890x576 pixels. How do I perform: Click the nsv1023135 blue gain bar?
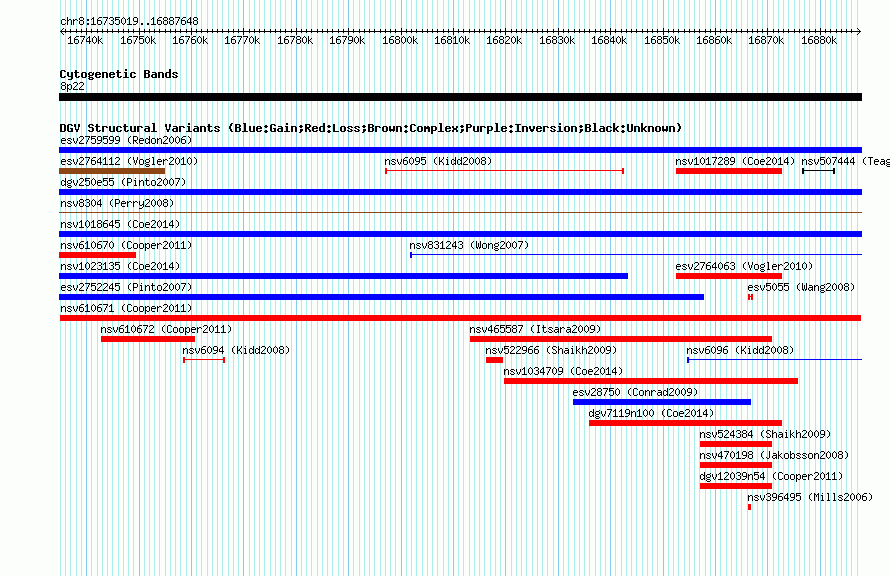(x=343, y=276)
